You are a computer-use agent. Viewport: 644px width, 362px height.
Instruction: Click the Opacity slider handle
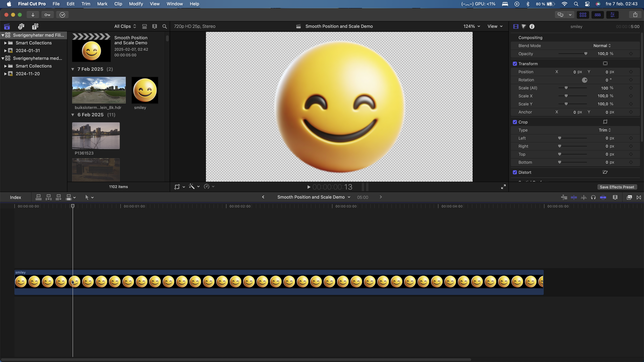(x=585, y=54)
